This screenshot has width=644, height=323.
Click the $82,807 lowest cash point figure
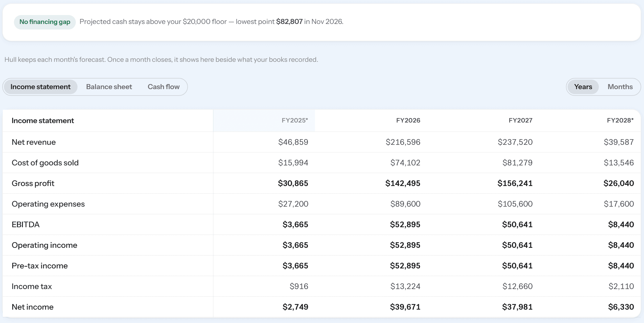coord(289,22)
